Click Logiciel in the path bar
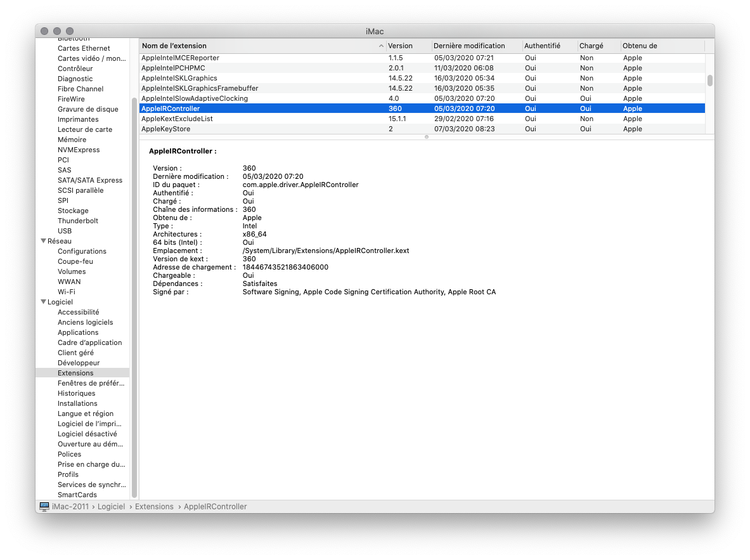Viewport: 750px width, 560px height. [x=111, y=506]
